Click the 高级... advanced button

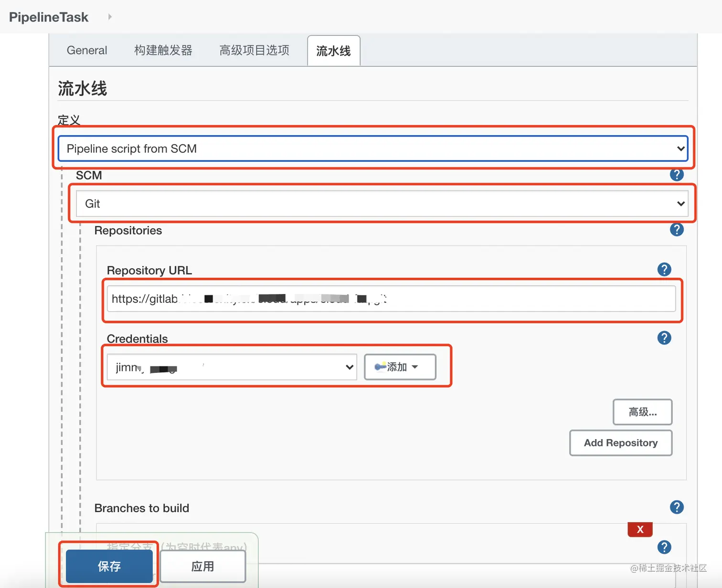tap(643, 412)
